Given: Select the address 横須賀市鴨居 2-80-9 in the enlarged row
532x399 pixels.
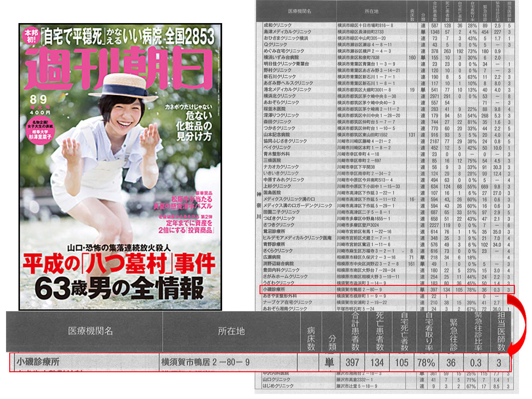Looking at the screenshot, I should (205, 363).
